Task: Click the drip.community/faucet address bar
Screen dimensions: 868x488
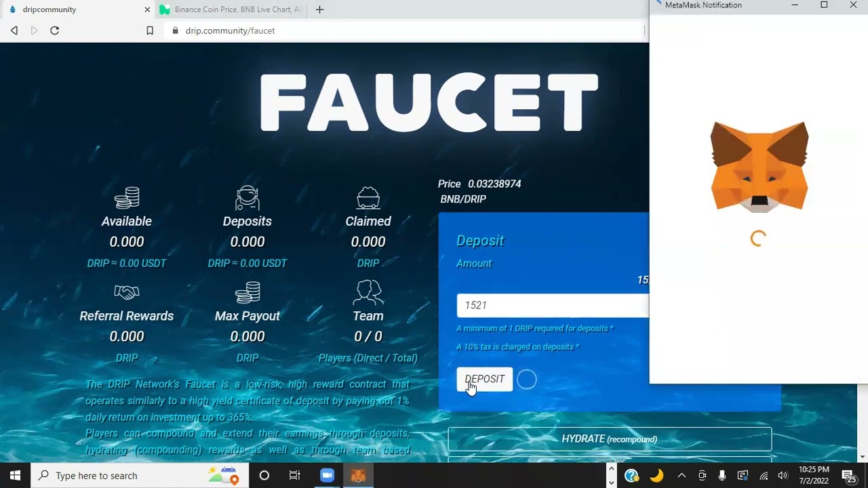Action: coord(407,30)
